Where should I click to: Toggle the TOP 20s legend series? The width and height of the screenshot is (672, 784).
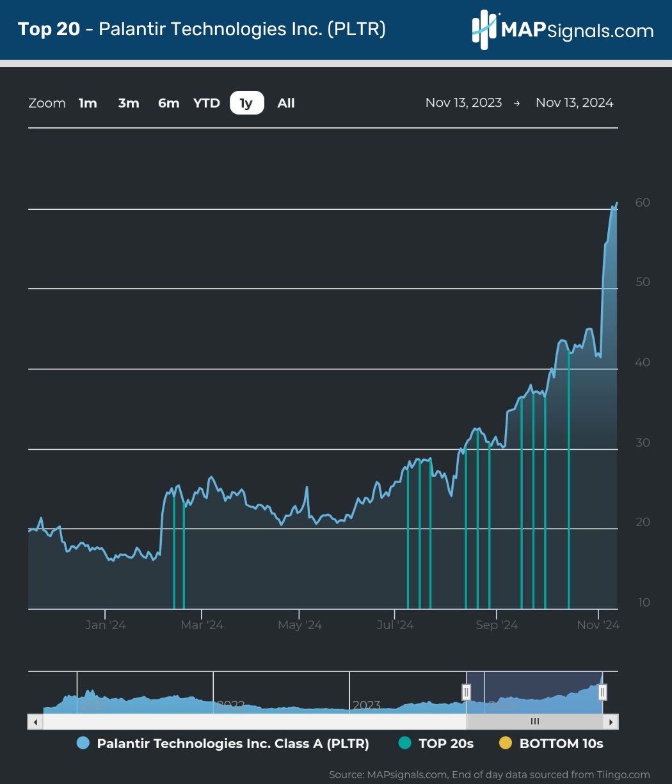[435, 744]
